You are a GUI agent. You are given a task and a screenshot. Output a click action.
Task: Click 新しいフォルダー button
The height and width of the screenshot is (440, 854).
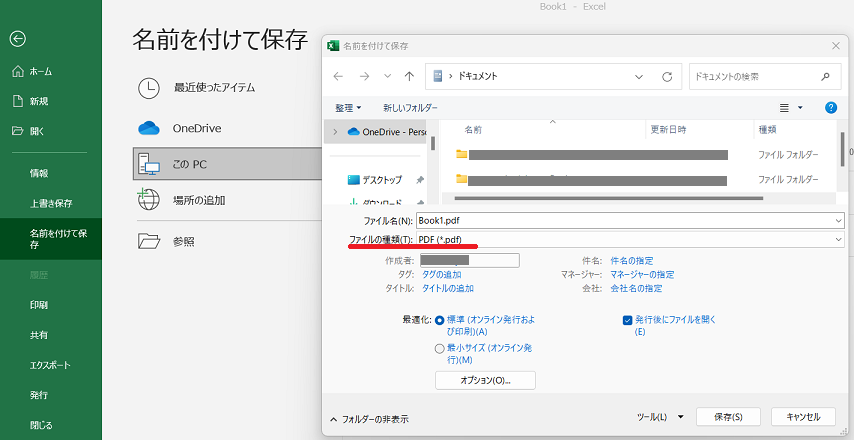point(410,108)
